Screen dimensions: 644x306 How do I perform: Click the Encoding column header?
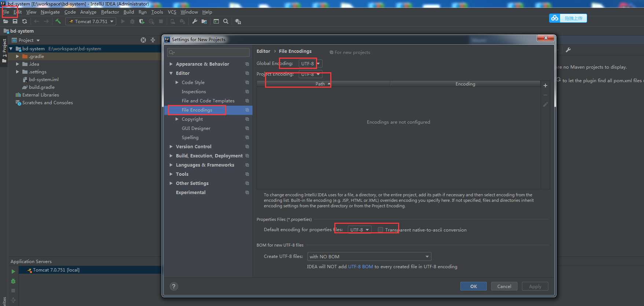pos(465,84)
